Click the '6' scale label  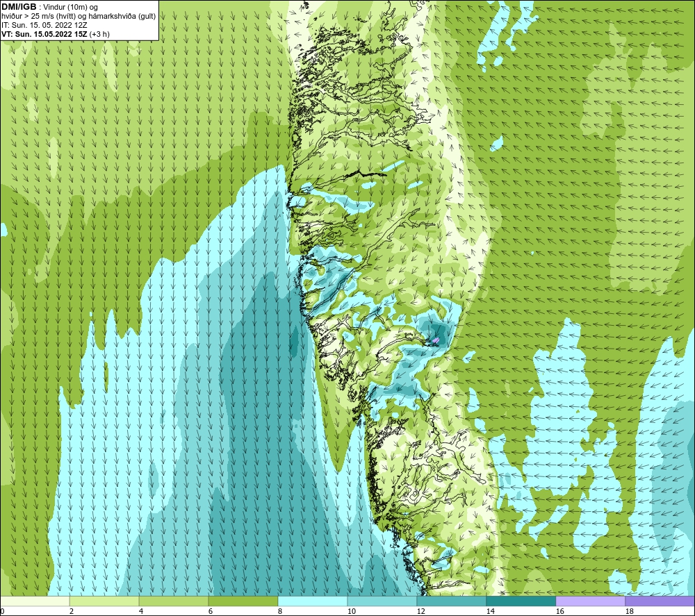211,612
